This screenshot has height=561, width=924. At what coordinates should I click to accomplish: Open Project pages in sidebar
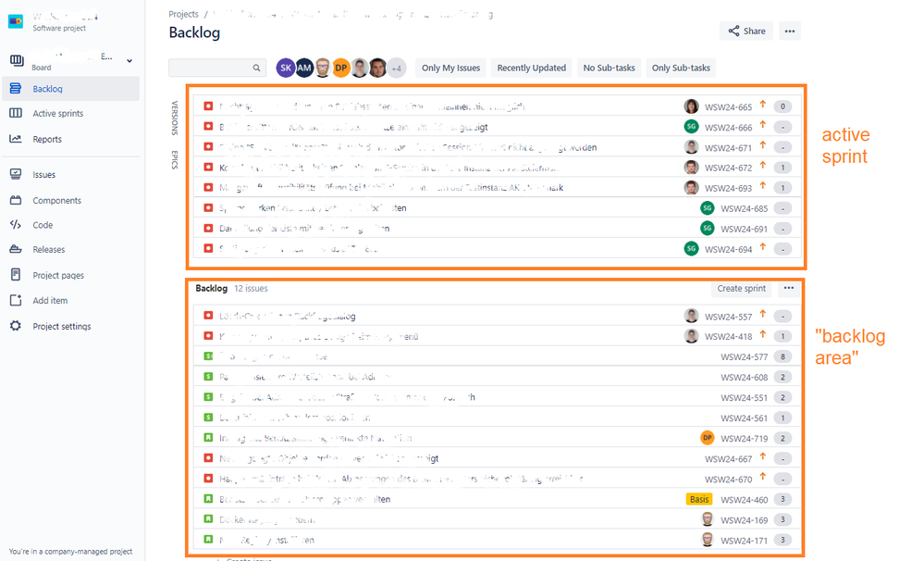[58, 276]
